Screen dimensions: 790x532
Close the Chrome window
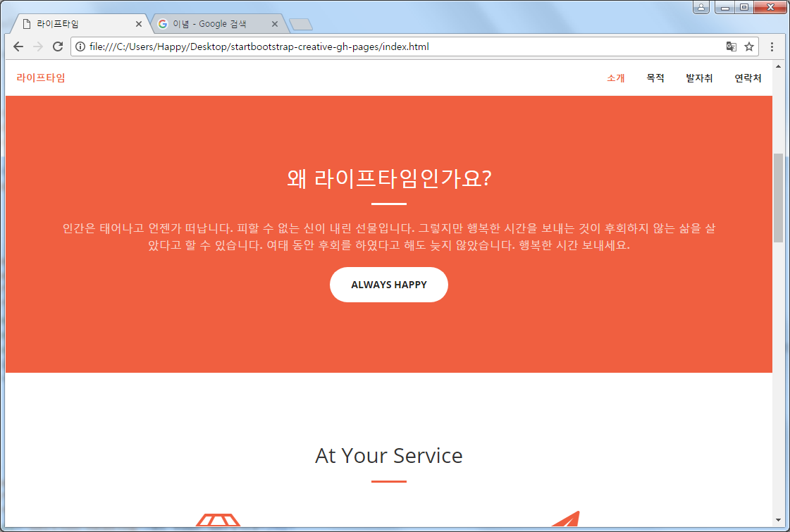click(770, 7)
